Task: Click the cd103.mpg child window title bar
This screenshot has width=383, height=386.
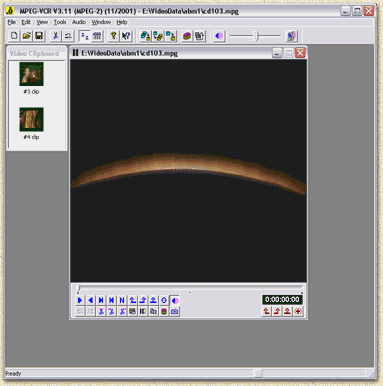Action: [188, 53]
